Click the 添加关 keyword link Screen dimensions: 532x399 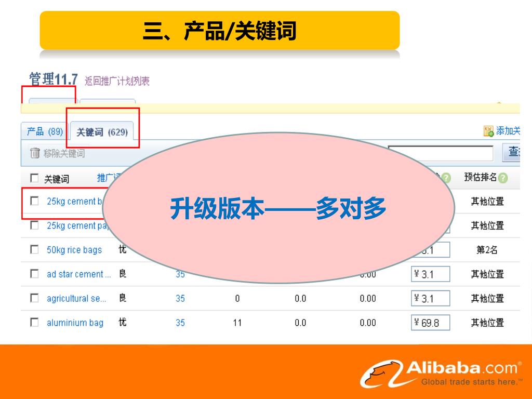508,130
